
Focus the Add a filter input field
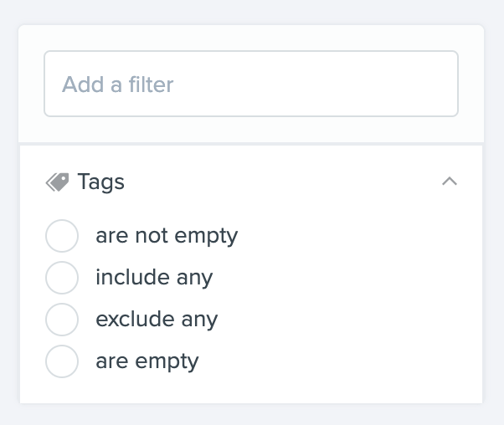pyautogui.click(x=251, y=84)
